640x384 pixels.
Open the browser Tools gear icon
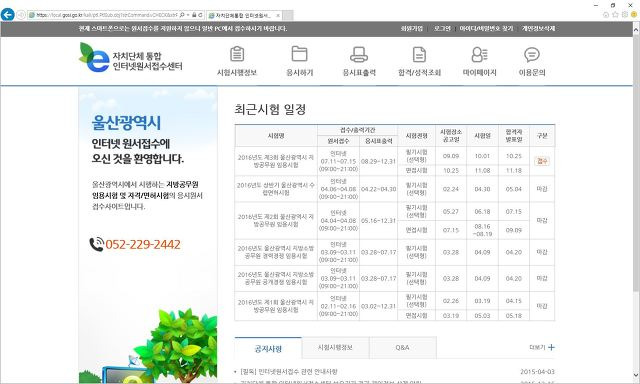point(624,15)
